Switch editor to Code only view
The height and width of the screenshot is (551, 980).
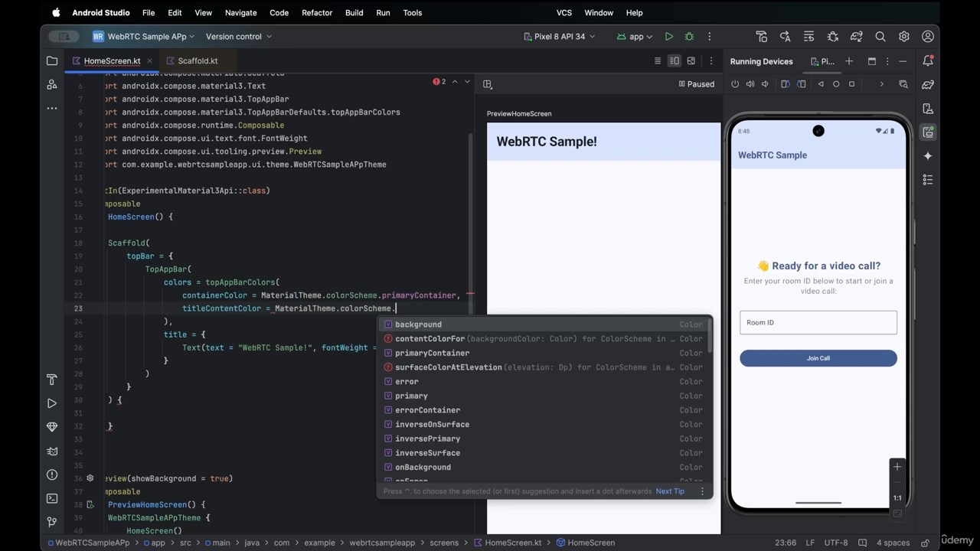[658, 61]
